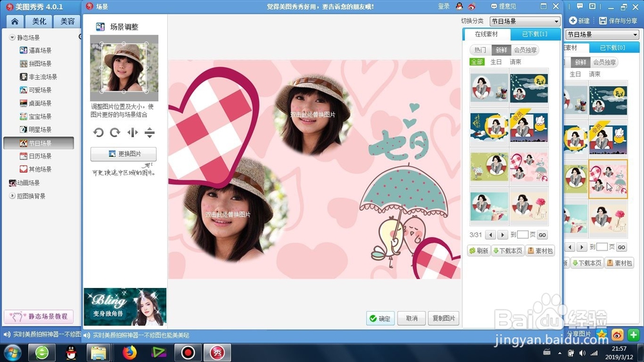Image resolution: width=644 pixels, height=362 pixels.
Task: Click 保存与分享 in main window
Action: (618, 21)
